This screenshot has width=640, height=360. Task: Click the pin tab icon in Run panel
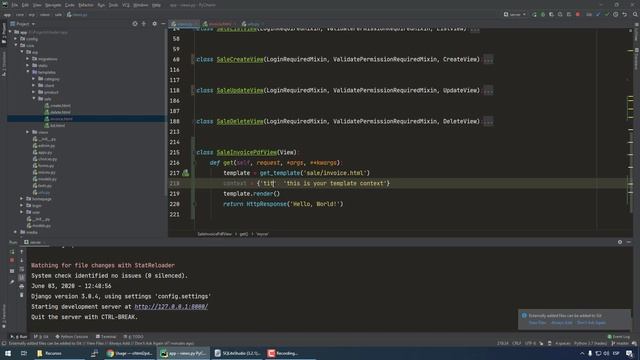12,281
